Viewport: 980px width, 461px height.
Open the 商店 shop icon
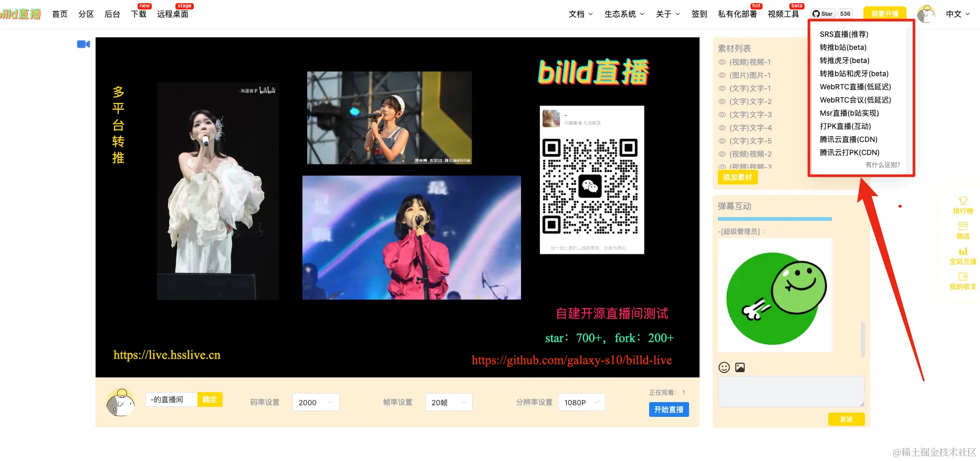tap(963, 226)
